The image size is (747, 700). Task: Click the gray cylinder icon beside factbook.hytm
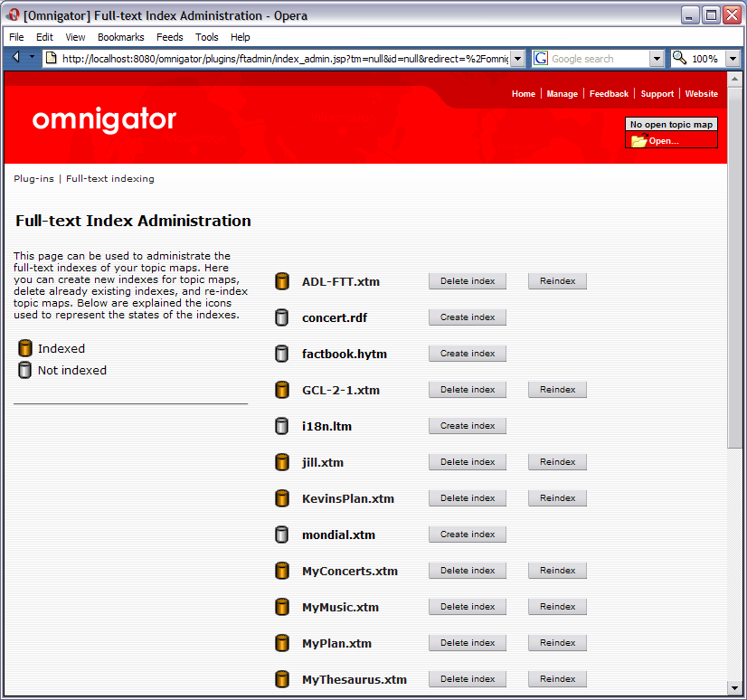(x=281, y=354)
